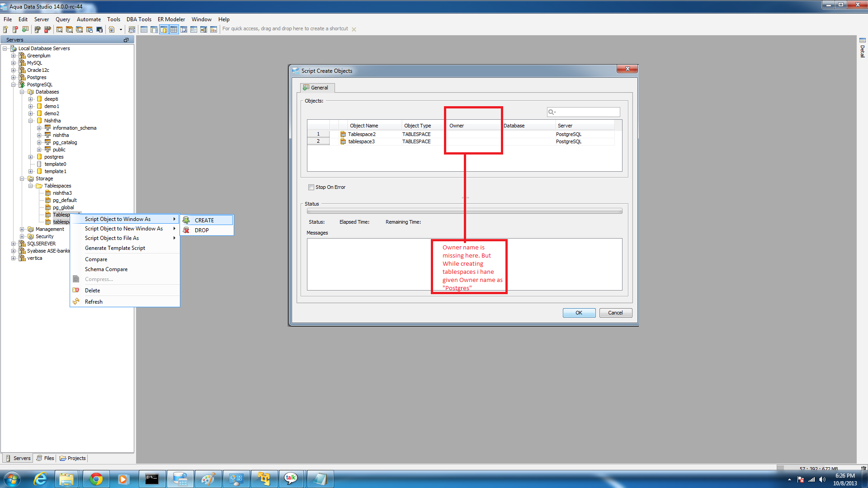868x488 pixels.
Task: Click the ER diagram toolbar icon
Action: point(203,29)
